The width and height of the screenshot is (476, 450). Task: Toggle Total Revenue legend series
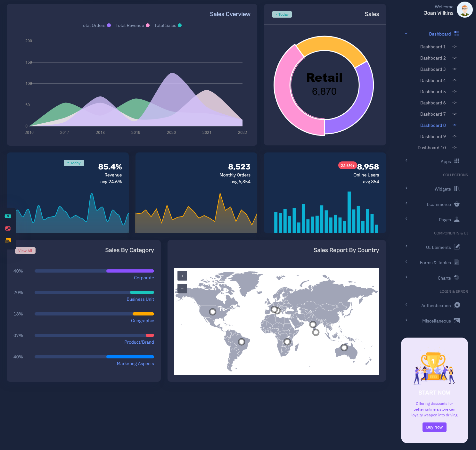click(x=132, y=25)
